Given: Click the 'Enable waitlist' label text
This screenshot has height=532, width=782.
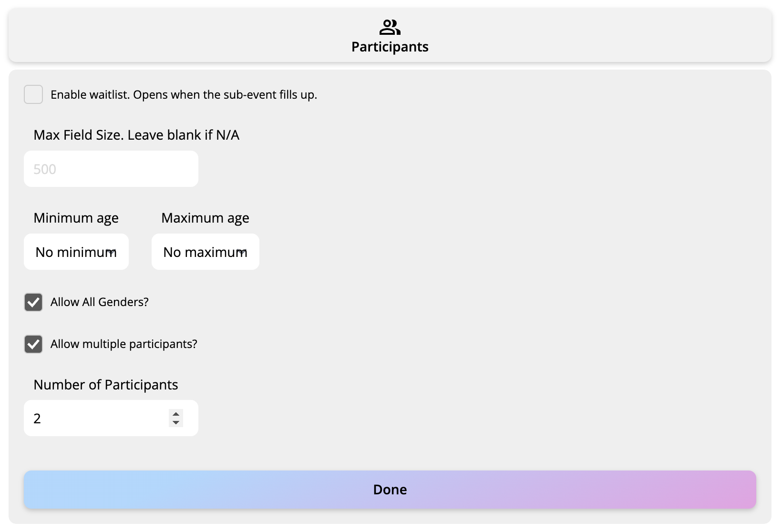Looking at the screenshot, I should pyautogui.click(x=184, y=95).
